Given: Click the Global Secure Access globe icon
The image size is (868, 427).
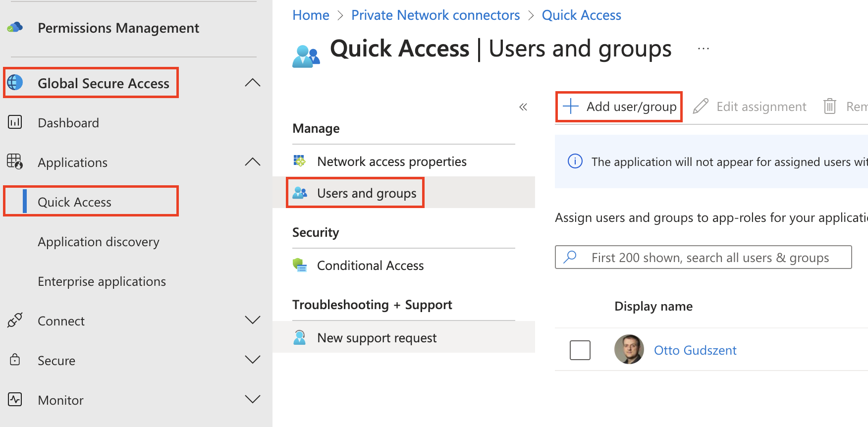Looking at the screenshot, I should pyautogui.click(x=15, y=82).
